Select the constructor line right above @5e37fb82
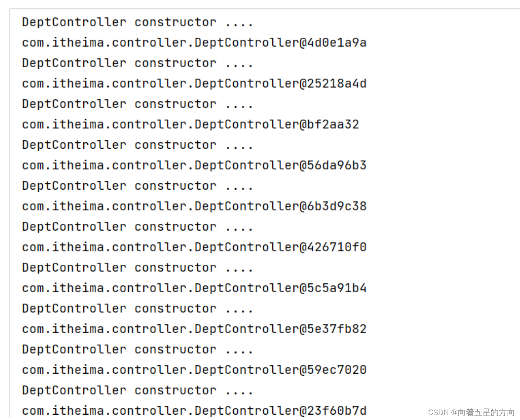Viewport: 520px width, 420px height. 137,309
